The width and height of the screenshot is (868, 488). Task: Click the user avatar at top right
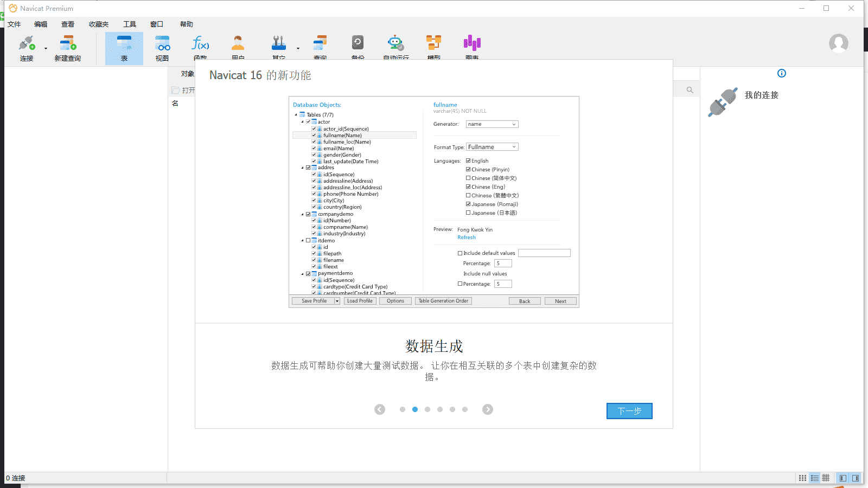pos(838,43)
